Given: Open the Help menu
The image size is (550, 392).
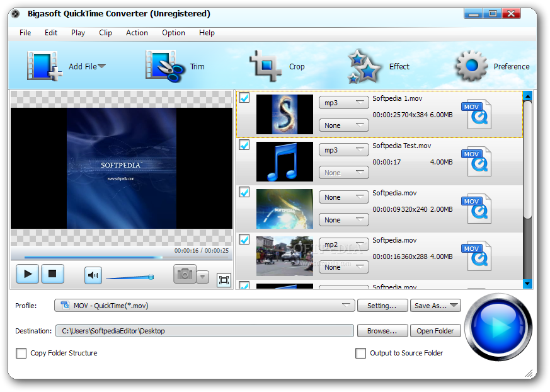Looking at the screenshot, I should pos(207,33).
